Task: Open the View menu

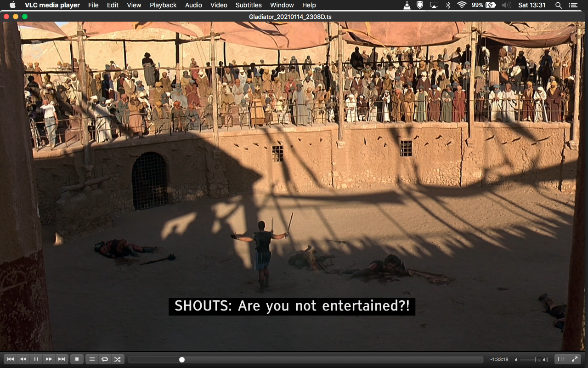Action: click(x=134, y=5)
